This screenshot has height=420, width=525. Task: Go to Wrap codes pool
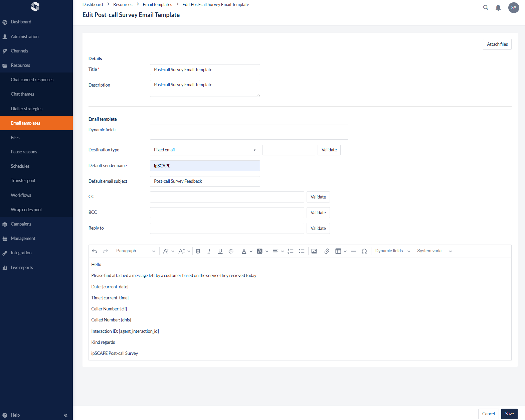coord(26,210)
